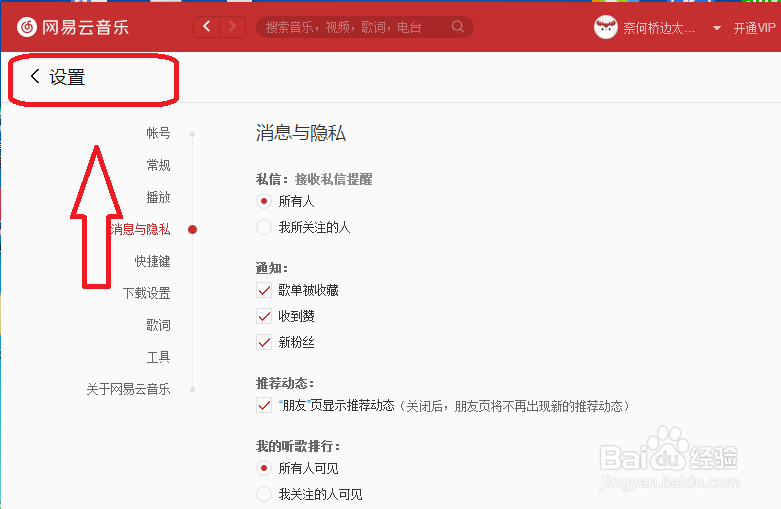
Task: Click the 消息与隐私 section heading
Action: click(x=301, y=133)
